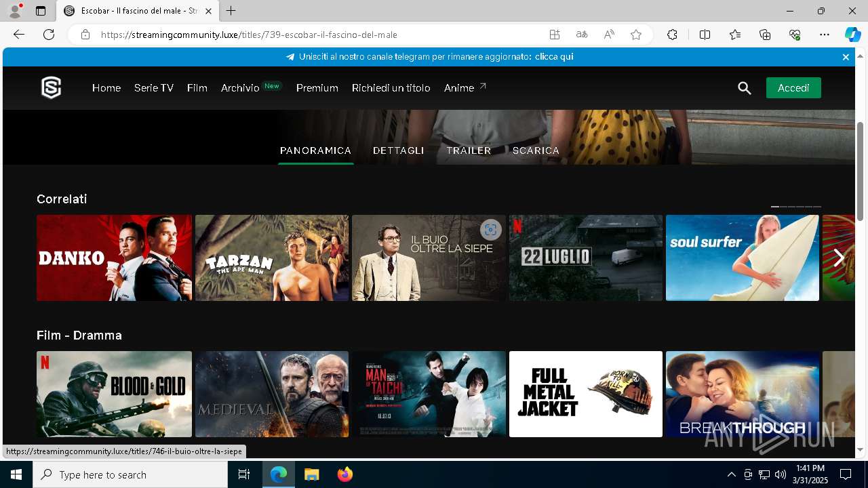Open the Premium page
868x488 pixels.
pos(317,88)
